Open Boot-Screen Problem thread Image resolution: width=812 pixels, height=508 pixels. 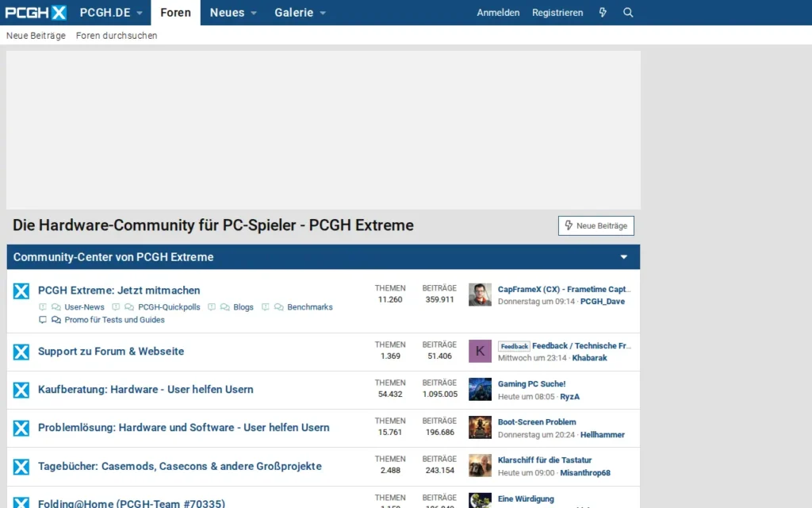tap(537, 422)
